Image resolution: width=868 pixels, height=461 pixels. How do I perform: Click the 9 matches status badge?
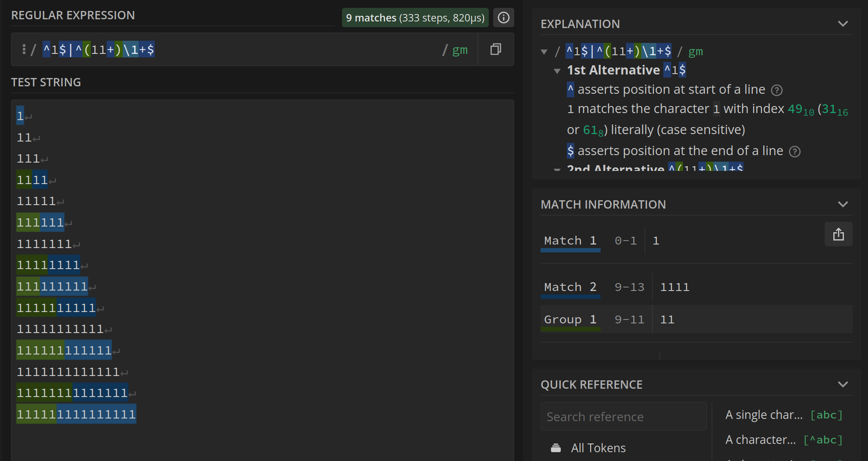coord(415,18)
